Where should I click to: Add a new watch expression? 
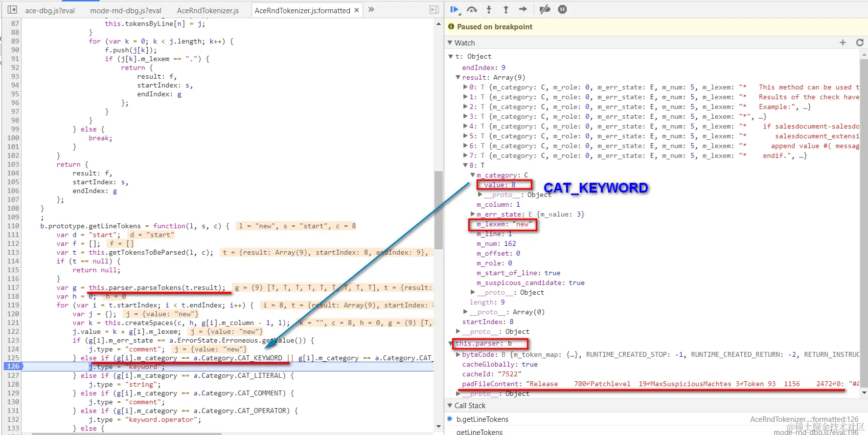(843, 43)
